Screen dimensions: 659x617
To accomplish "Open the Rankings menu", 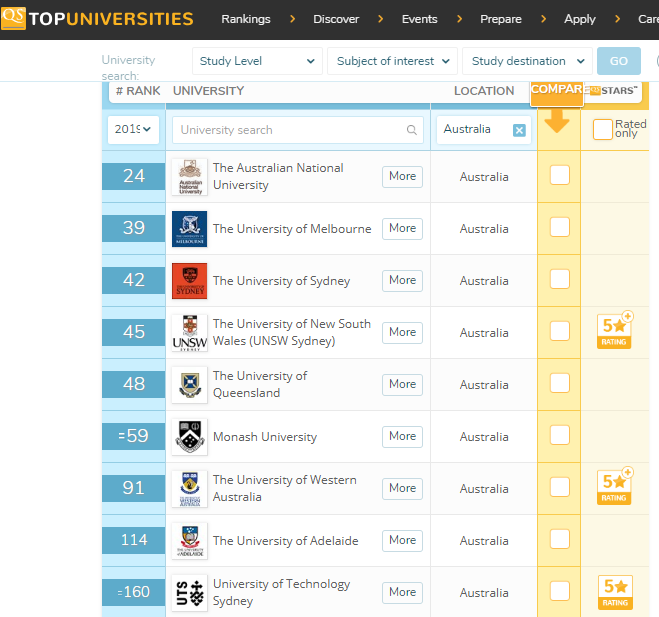I will tap(246, 19).
